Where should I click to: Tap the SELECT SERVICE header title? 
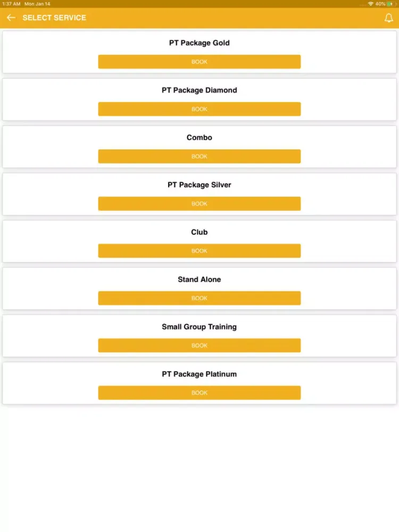pos(54,18)
